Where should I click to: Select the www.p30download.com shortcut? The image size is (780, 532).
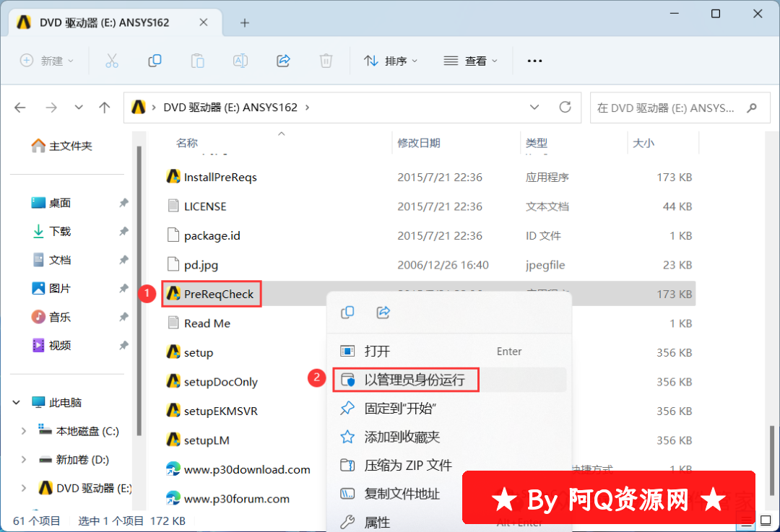238,469
